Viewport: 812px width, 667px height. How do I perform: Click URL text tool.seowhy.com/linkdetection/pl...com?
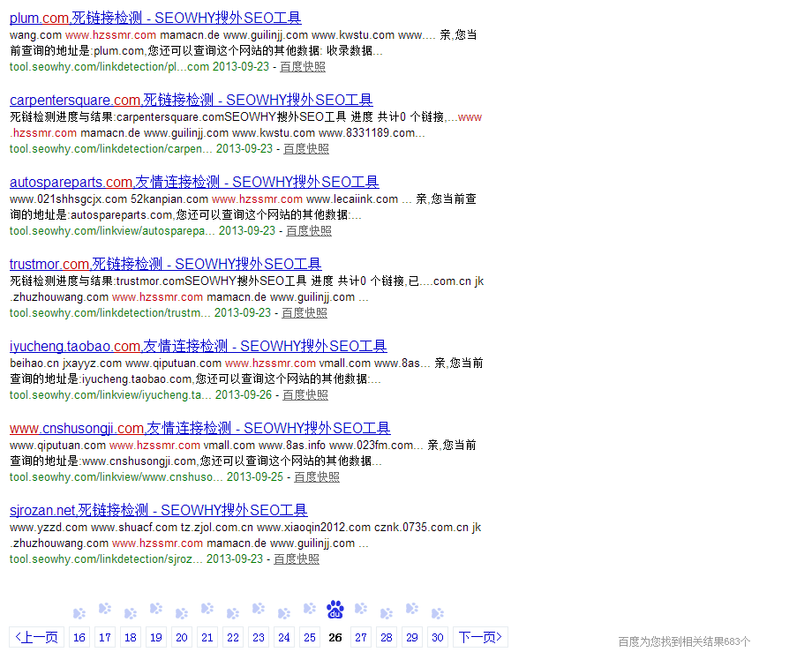click(x=109, y=67)
